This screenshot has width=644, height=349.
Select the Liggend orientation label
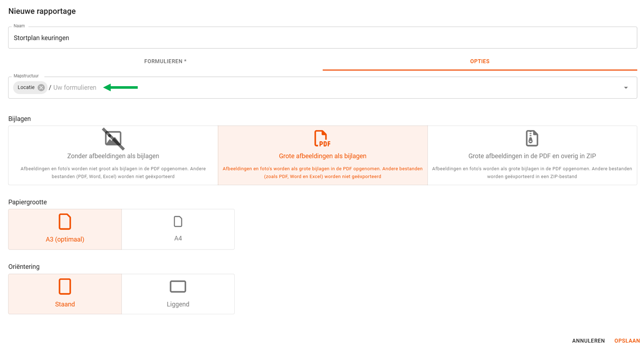178,304
